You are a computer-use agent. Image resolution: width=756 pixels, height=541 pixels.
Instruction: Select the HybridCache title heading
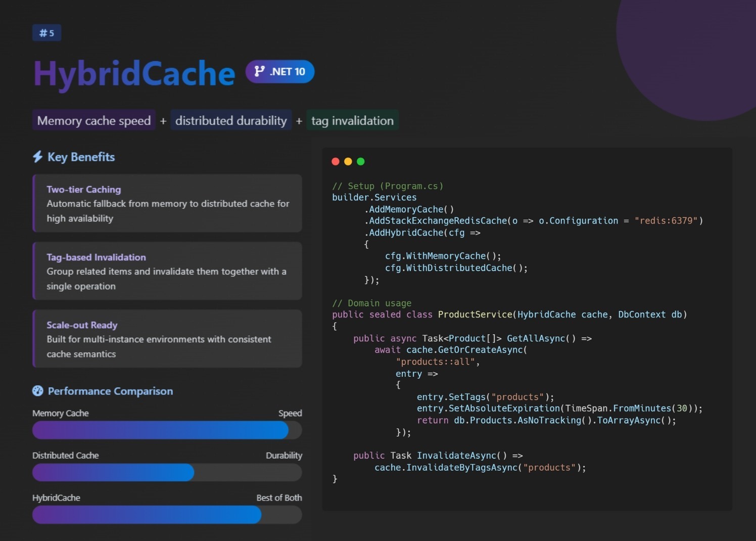pos(134,73)
